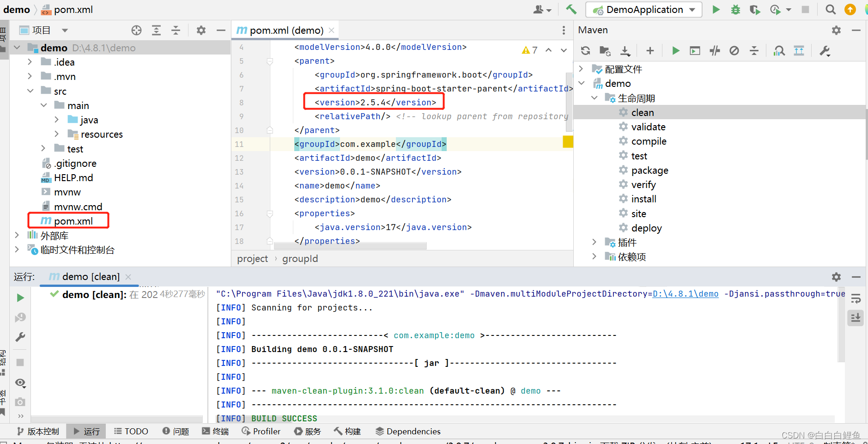Expand Maven 依赖项 node
The width and height of the screenshot is (868, 444).
[595, 256]
